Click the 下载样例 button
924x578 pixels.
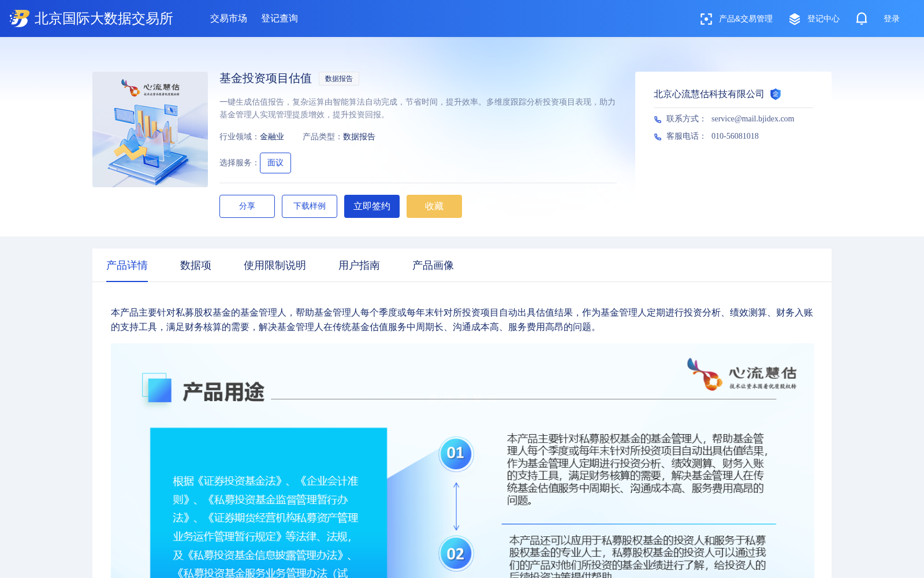coord(310,206)
